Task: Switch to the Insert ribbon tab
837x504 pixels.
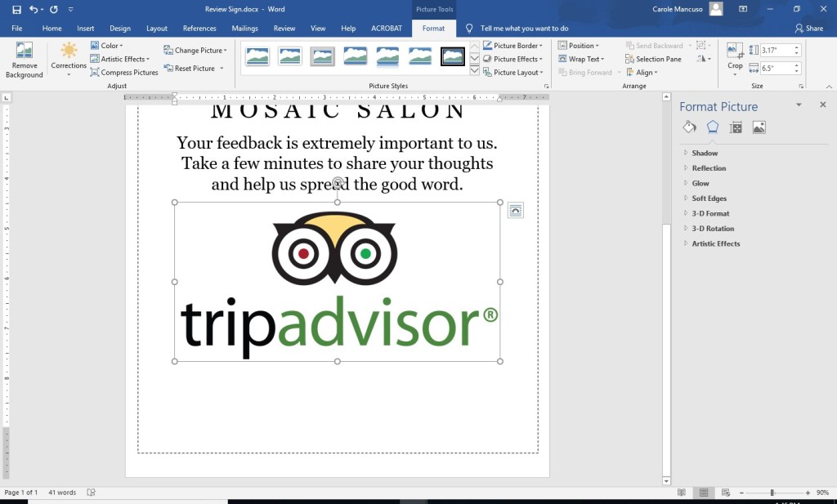Action: coord(86,29)
